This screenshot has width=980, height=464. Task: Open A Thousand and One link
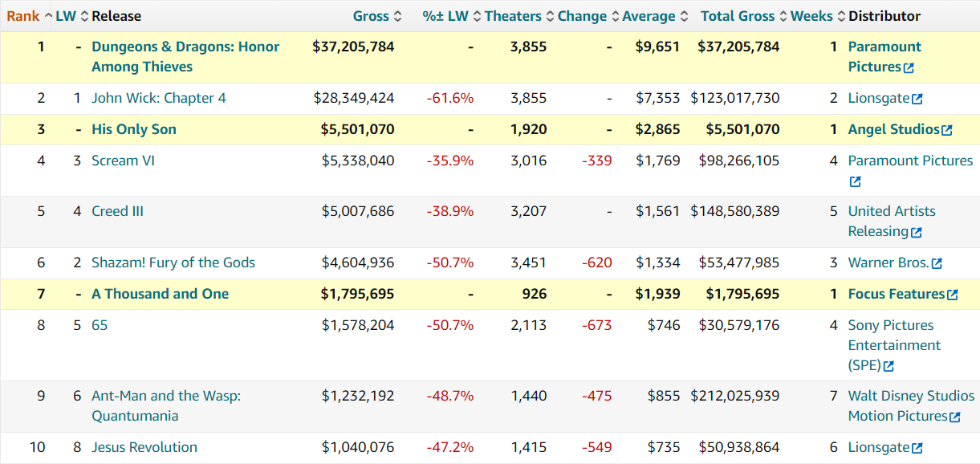(161, 294)
